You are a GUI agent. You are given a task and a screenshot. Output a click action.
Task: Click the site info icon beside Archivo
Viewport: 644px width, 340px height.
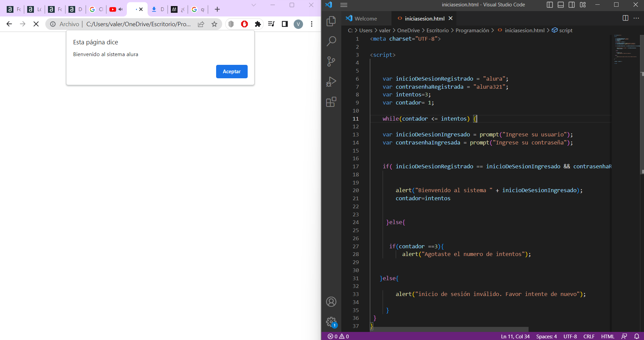click(53, 24)
